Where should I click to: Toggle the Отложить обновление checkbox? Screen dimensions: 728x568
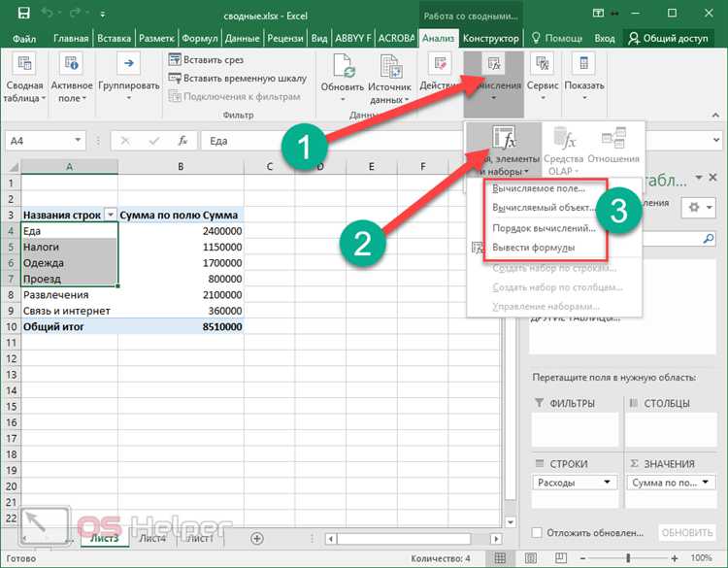pos(537,533)
